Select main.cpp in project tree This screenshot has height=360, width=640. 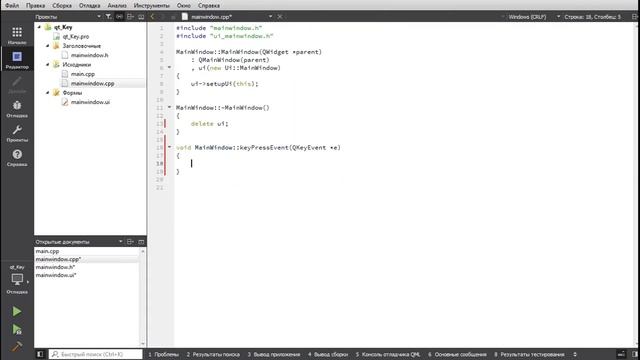coord(83,74)
